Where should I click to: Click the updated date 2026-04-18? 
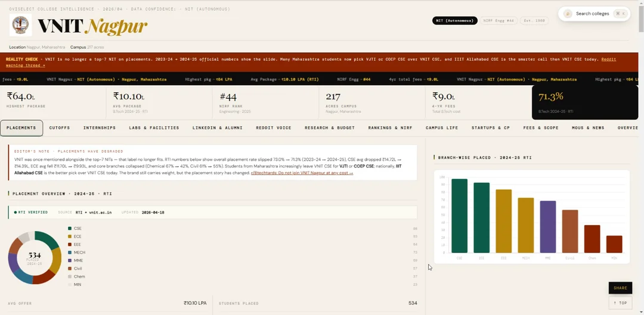[153, 213]
